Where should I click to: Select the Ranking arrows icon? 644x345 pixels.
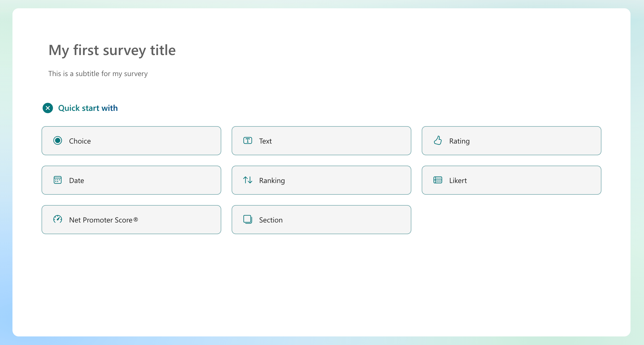point(247,180)
